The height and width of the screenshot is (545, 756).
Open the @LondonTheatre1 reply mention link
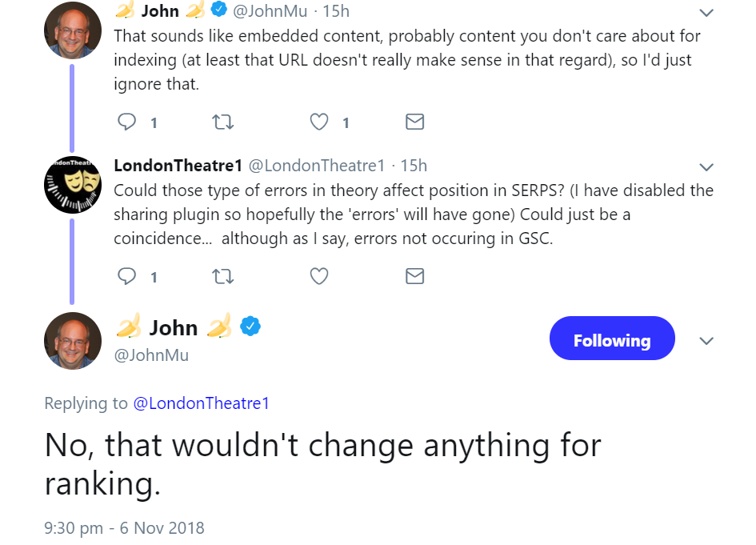point(201,403)
